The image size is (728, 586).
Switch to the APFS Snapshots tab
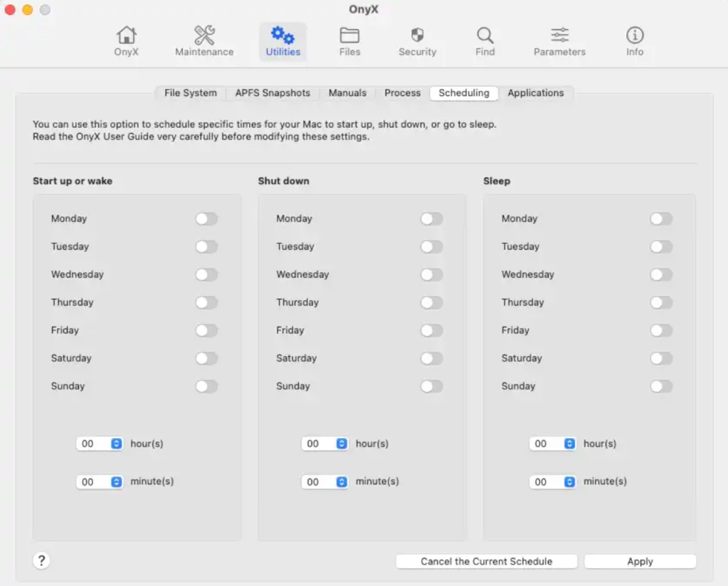coord(273,93)
